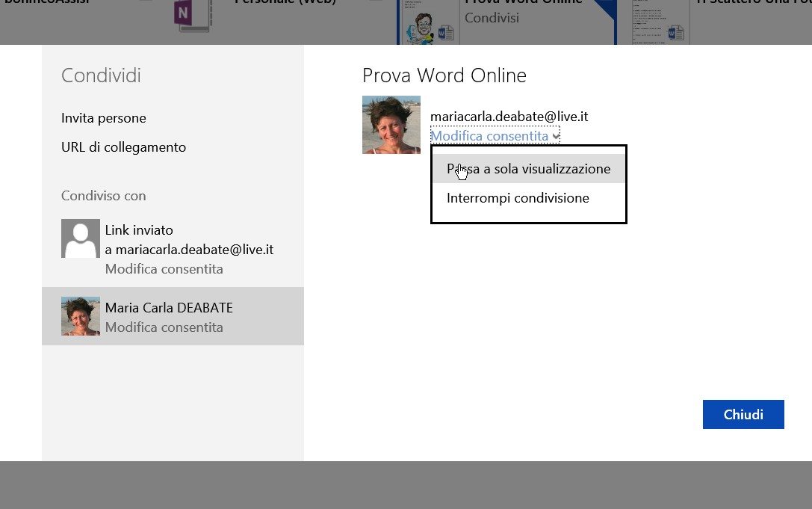Click the chevron arrow next to Modifica consentita
812x509 pixels.
[556, 136]
